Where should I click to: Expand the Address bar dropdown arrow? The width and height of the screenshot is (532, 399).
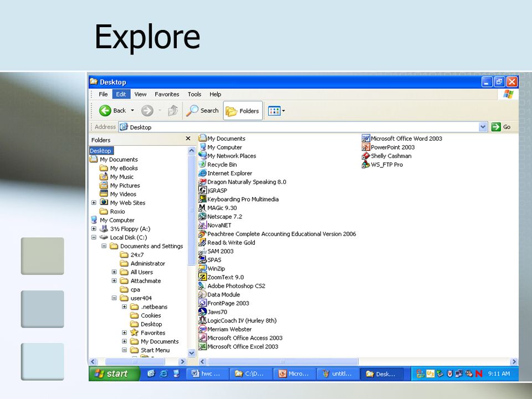pos(483,127)
